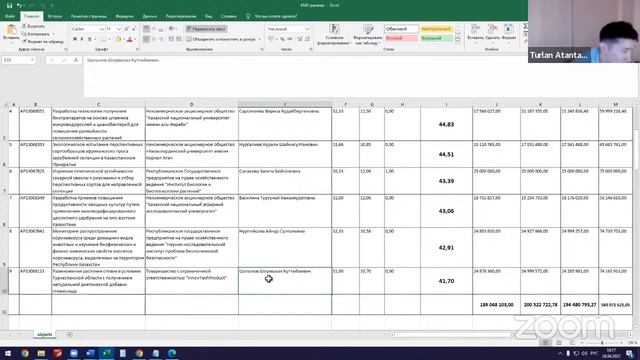Apply the red Плохой cell style
The width and height of the screenshot is (640, 360).
[x=401, y=38]
